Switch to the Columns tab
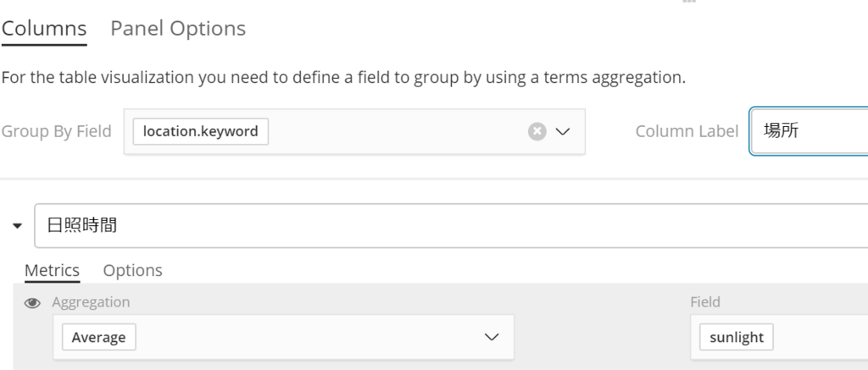Image resolution: width=868 pixels, height=370 pixels. 44,28
